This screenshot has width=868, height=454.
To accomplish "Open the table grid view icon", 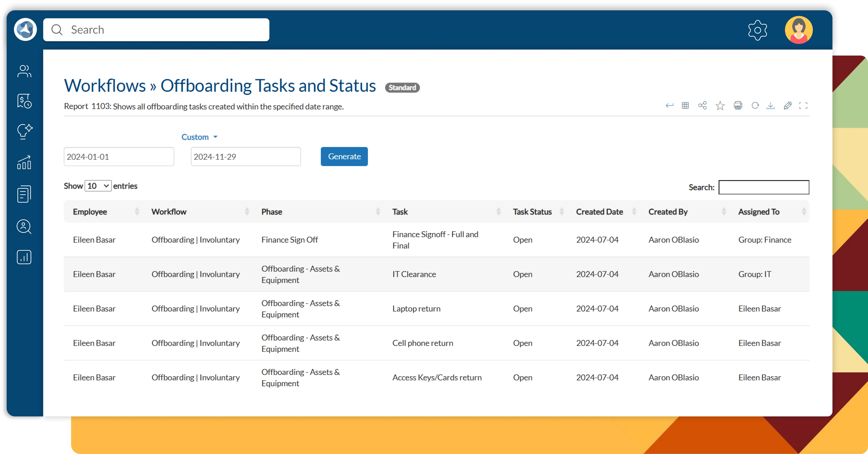I will tap(685, 106).
